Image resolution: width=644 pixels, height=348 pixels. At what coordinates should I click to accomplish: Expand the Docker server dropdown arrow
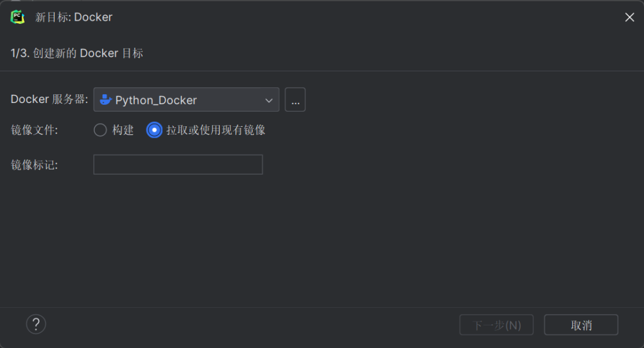[269, 100]
